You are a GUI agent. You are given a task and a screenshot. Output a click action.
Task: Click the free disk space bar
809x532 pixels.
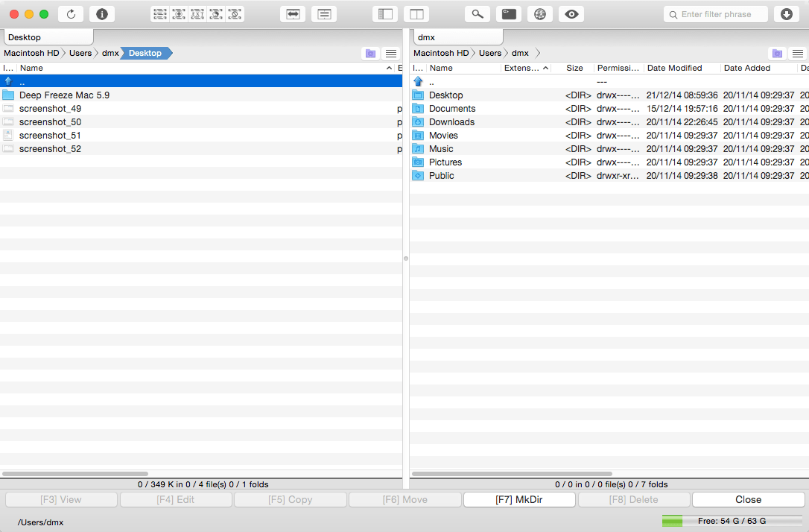(732, 521)
